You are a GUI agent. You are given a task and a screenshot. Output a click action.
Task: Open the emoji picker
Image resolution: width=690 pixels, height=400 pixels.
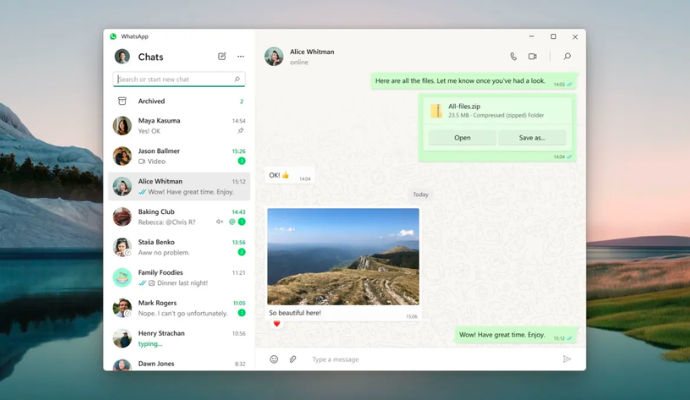point(274,360)
